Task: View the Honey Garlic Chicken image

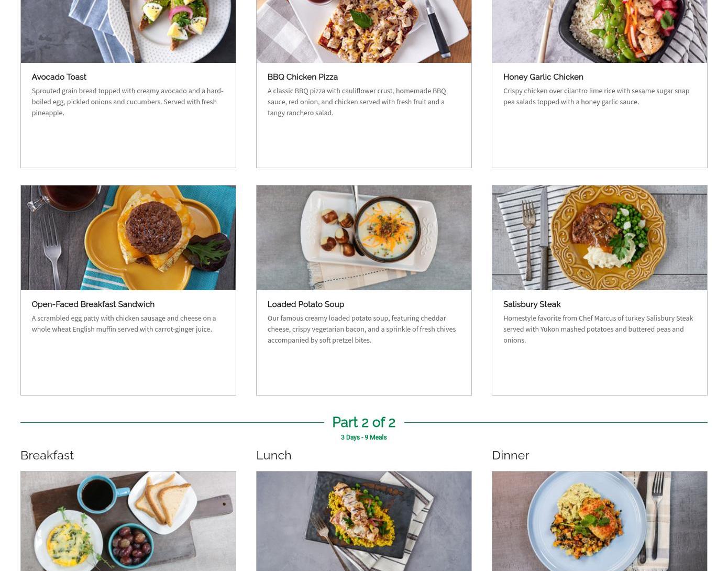Action: click(x=600, y=31)
